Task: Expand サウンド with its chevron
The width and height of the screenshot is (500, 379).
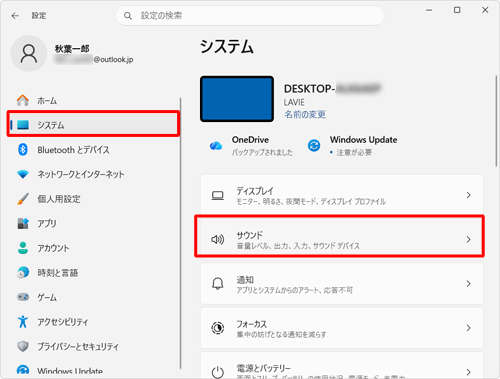Action: tap(468, 239)
